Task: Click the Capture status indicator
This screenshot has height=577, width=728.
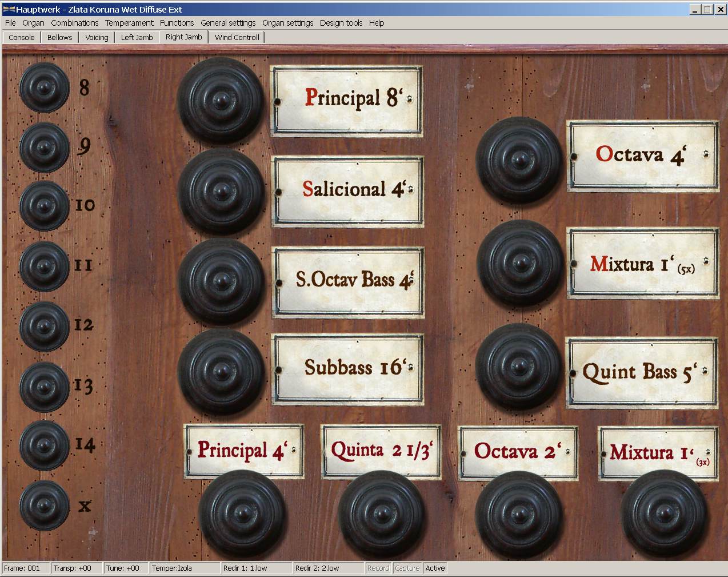Action: click(x=407, y=568)
